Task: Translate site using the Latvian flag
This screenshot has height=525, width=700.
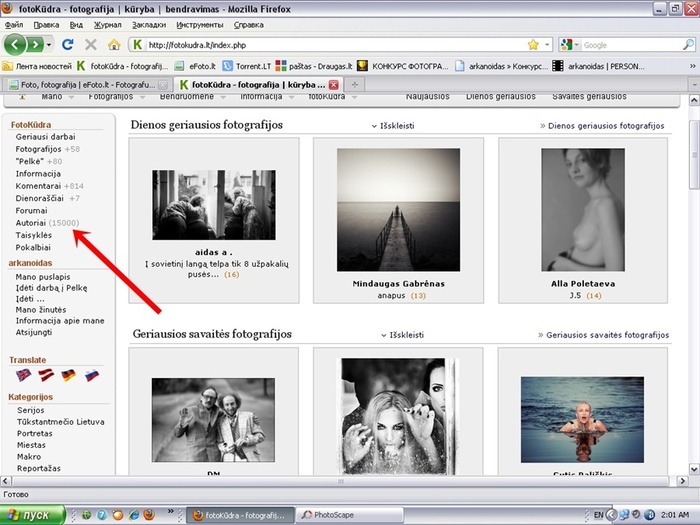Action: click(x=46, y=375)
